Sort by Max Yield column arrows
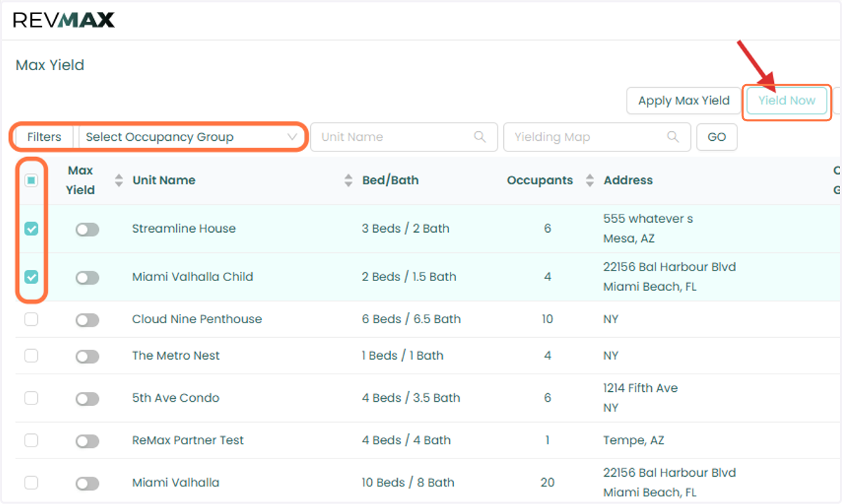842x504 pixels. [x=119, y=180]
